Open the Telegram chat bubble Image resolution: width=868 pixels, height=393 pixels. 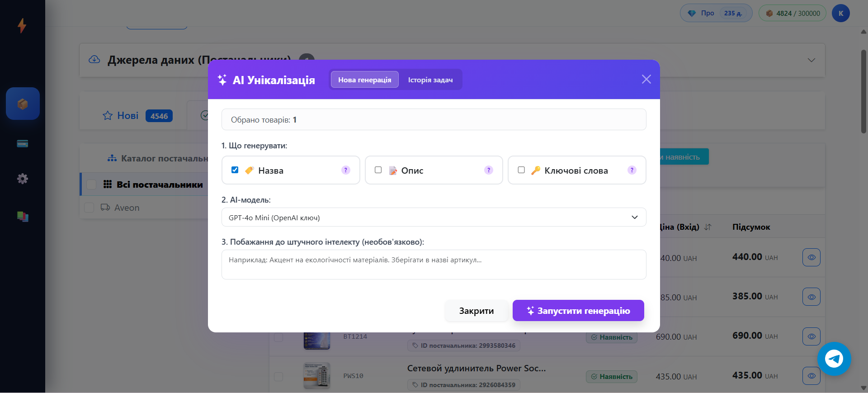pos(834,359)
